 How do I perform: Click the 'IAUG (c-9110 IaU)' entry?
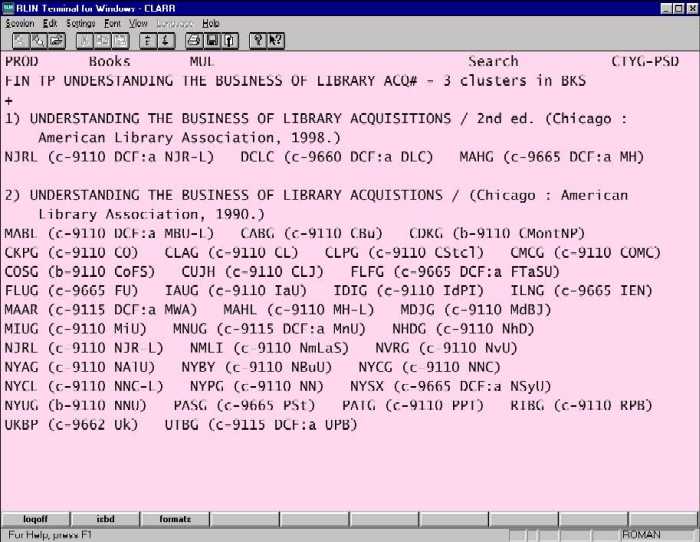point(236,291)
